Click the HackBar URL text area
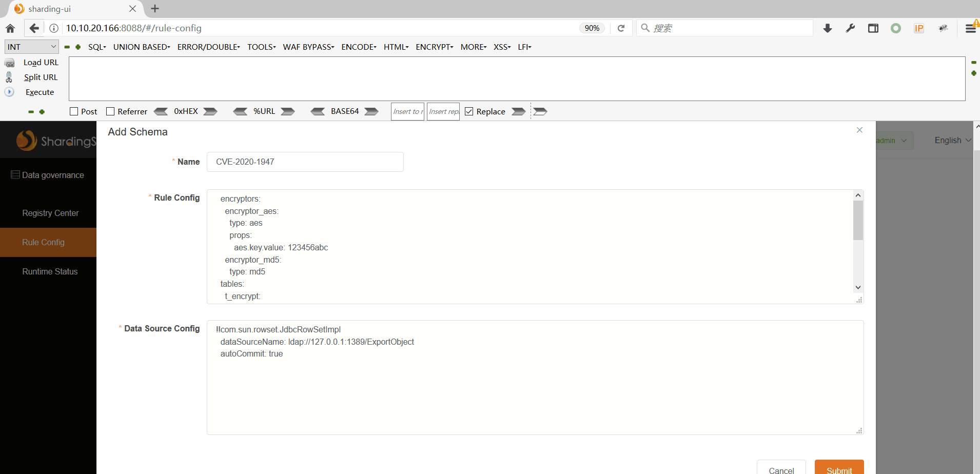This screenshot has width=980, height=474. (x=517, y=78)
